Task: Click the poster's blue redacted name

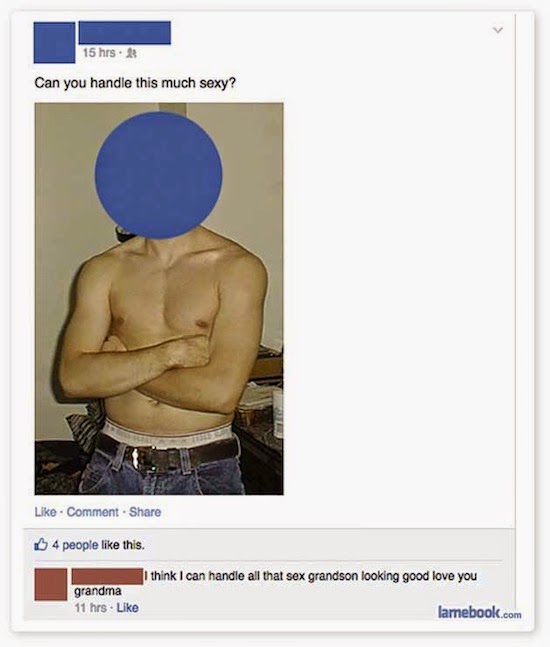Action: pyautogui.click(x=125, y=32)
